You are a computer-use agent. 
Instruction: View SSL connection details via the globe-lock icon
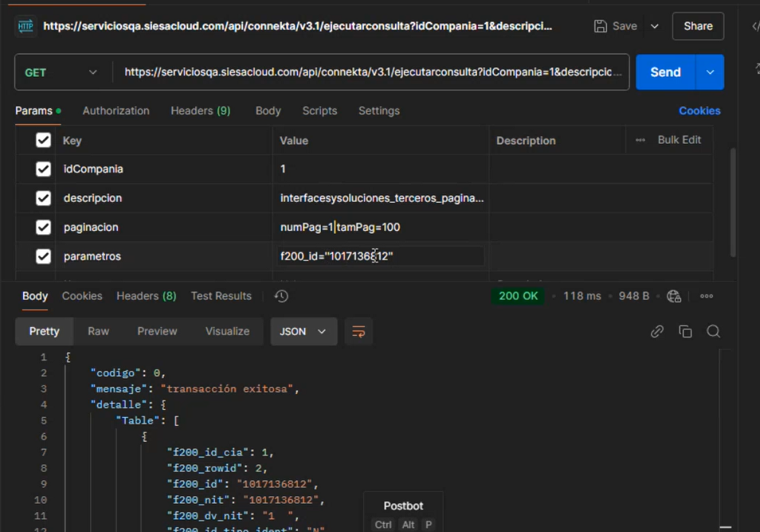(674, 296)
